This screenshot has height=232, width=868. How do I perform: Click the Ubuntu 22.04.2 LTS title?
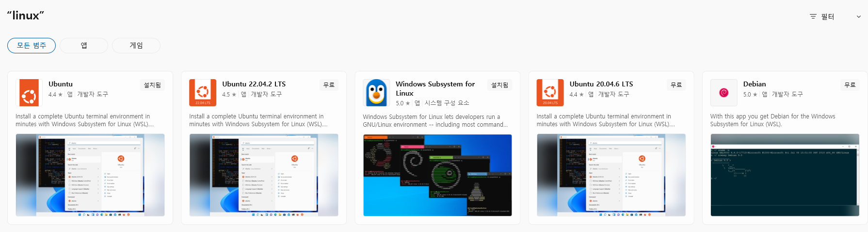click(x=254, y=84)
